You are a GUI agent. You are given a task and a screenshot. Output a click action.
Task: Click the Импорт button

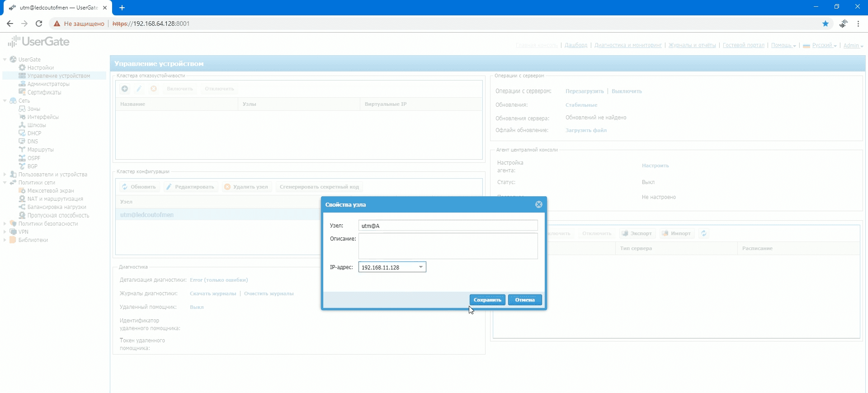point(677,233)
